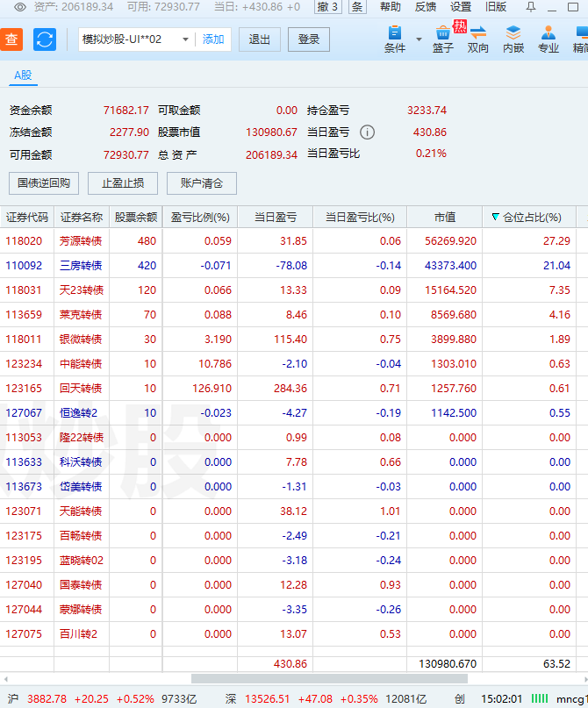This screenshot has width=588, height=708.
Task: Sort by 仓位占比(%) column header
Action: tap(531, 217)
